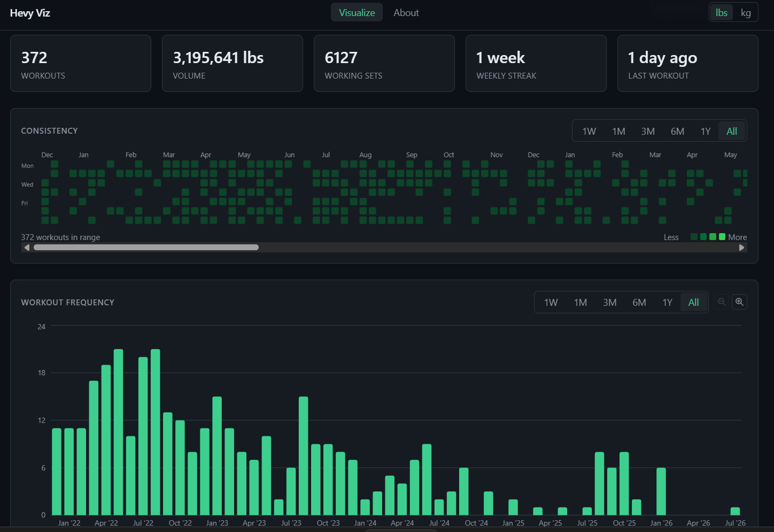Click the bar above Jan '23
The height and width of the screenshot is (532, 774).
[x=217, y=456]
